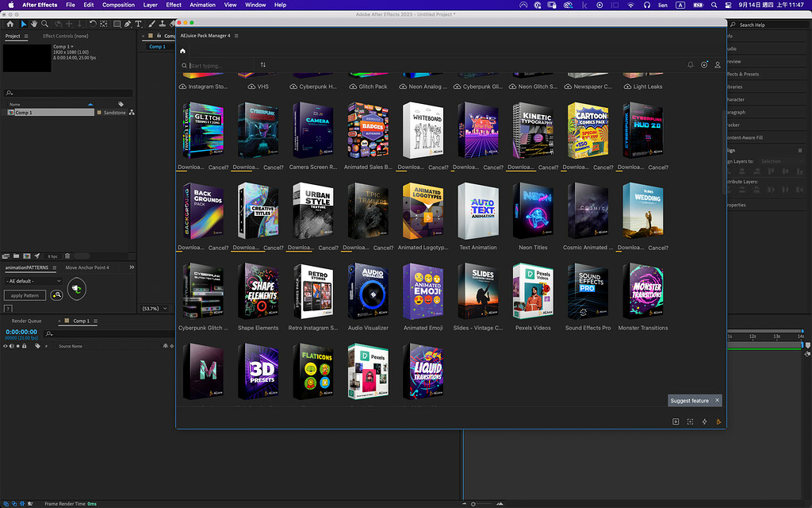Select the Zoom tool in toolbar

point(45,25)
